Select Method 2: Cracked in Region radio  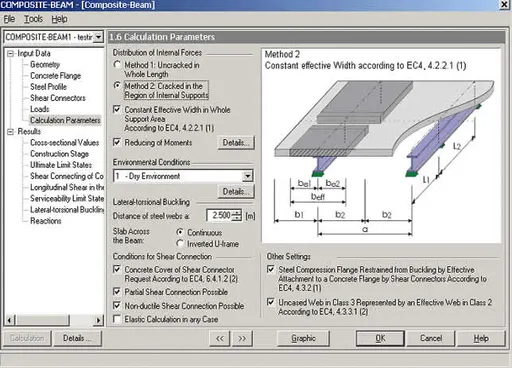pos(117,85)
